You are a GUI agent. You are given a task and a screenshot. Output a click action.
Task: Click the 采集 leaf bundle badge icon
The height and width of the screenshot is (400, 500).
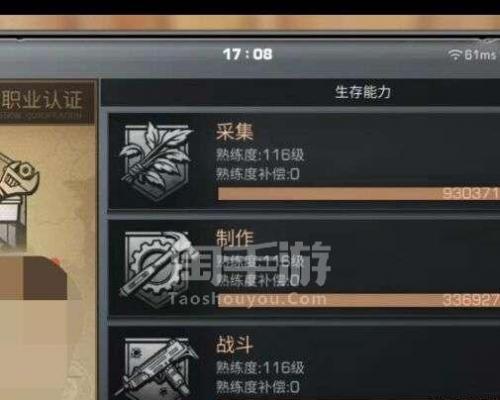pyautogui.click(x=156, y=162)
